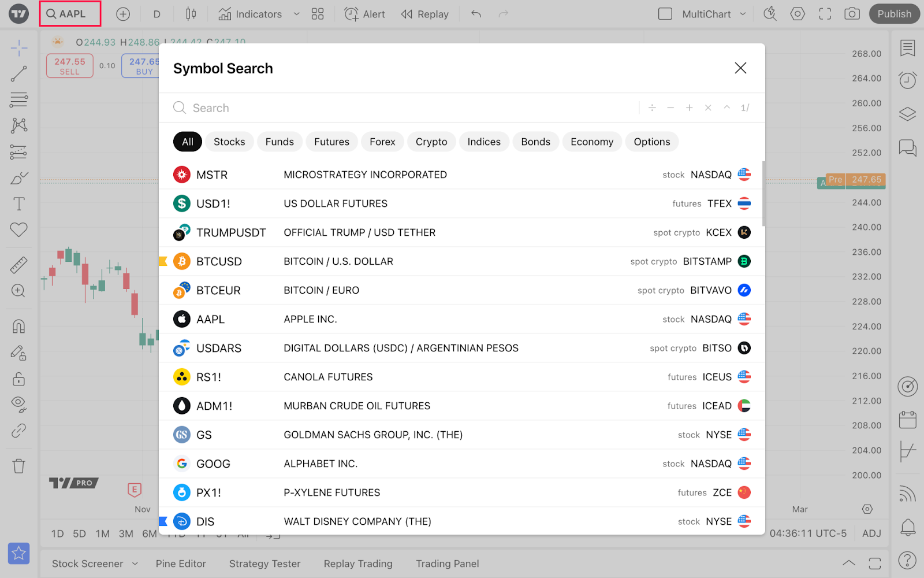Open the economic calendar panel
This screenshot has width=924, height=578.
[x=908, y=419]
